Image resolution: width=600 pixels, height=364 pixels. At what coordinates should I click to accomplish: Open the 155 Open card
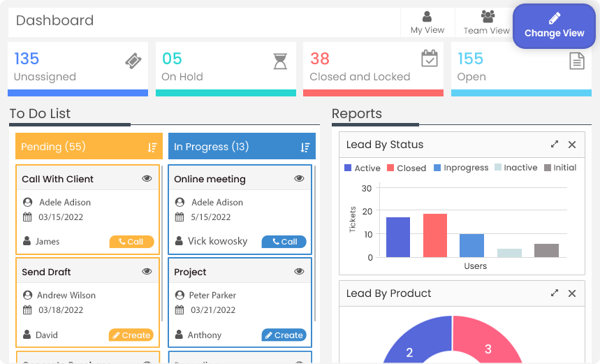pyautogui.click(x=521, y=69)
